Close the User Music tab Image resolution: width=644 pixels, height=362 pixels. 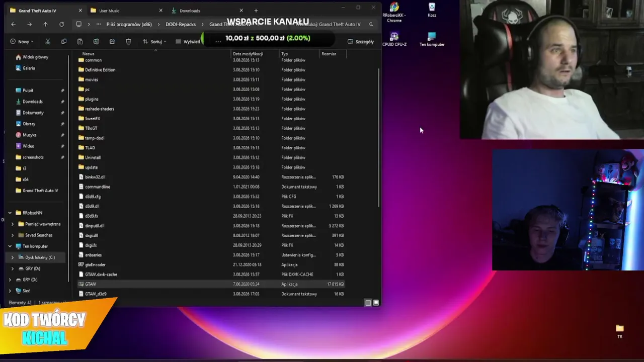tap(160, 11)
